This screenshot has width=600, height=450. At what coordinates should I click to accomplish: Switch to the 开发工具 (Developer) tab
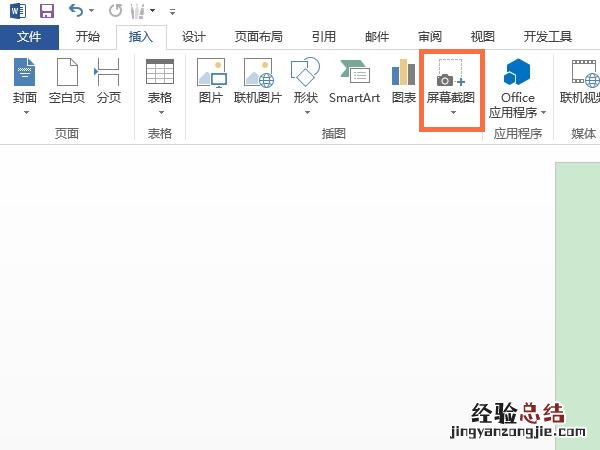(548, 37)
